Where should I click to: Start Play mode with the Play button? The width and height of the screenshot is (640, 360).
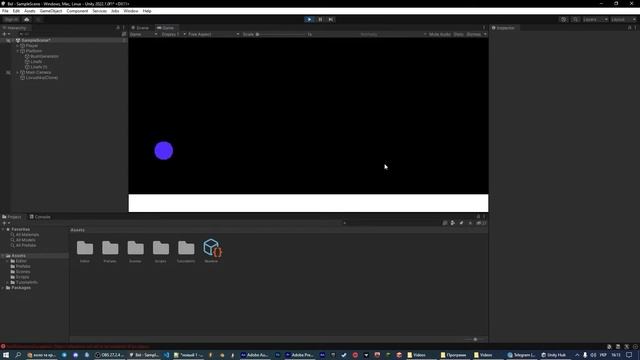tap(309, 19)
